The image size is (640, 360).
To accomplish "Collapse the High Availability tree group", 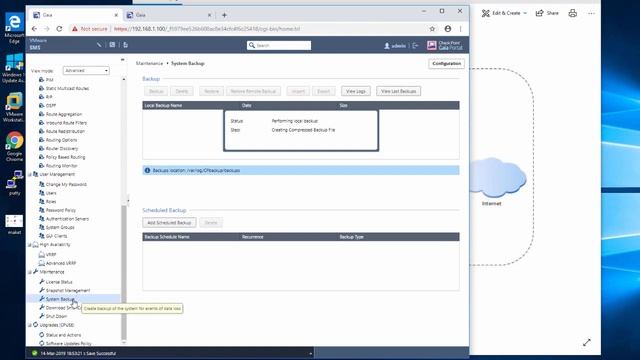I will pos(29,245).
